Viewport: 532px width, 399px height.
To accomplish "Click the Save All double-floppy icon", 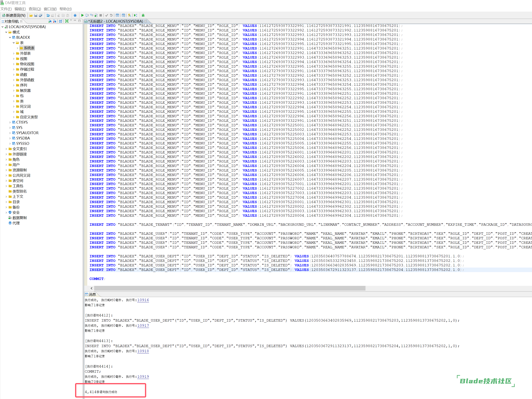I will pos(40,15).
